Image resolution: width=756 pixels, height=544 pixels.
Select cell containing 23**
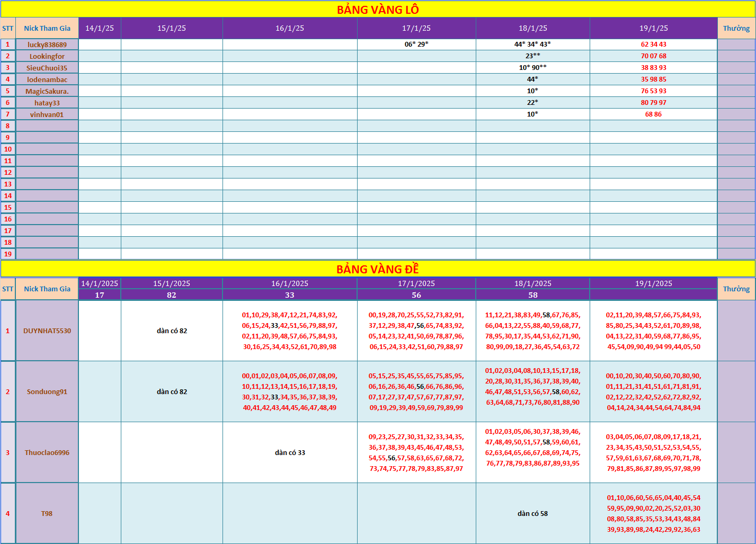click(x=533, y=56)
